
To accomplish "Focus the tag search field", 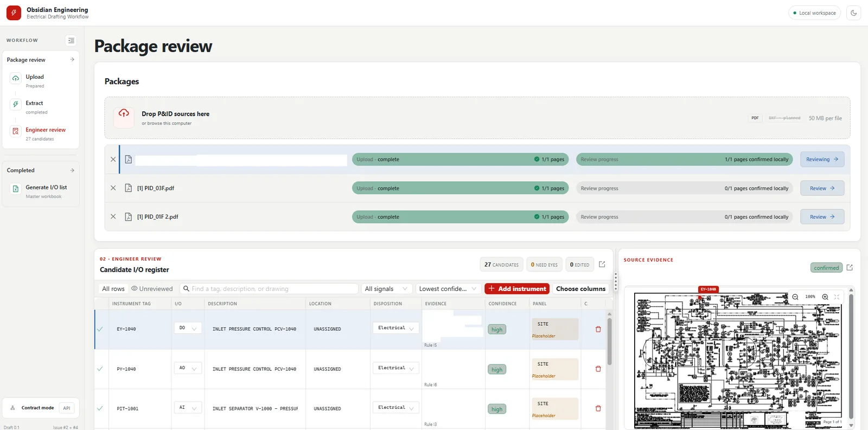I will click(x=270, y=289).
